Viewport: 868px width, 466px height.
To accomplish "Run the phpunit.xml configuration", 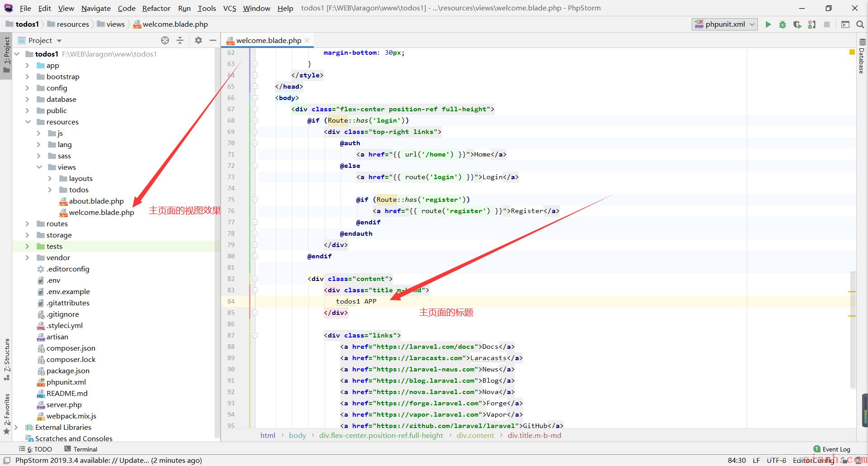I will pos(768,24).
